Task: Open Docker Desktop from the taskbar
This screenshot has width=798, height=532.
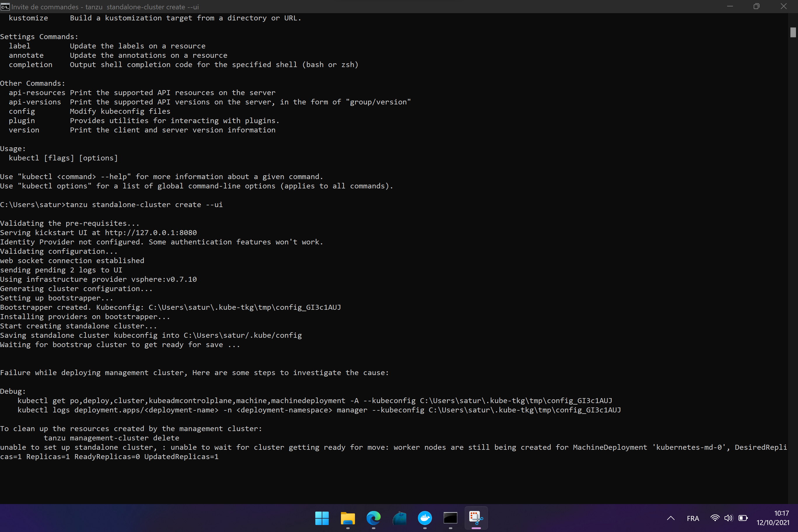Action: [425, 518]
